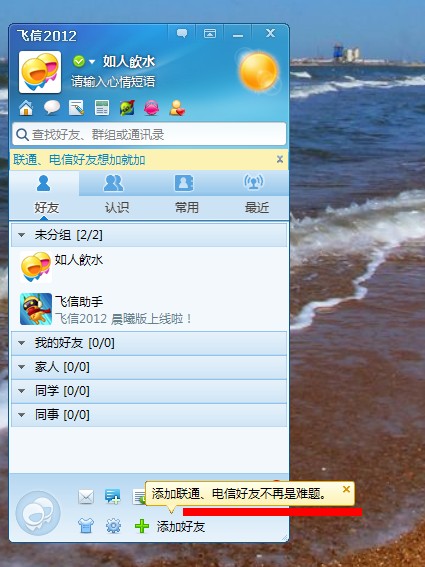Image resolution: width=425 pixels, height=567 pixels.
Task: Click the green online status check icon
Action: click(79, 61)
